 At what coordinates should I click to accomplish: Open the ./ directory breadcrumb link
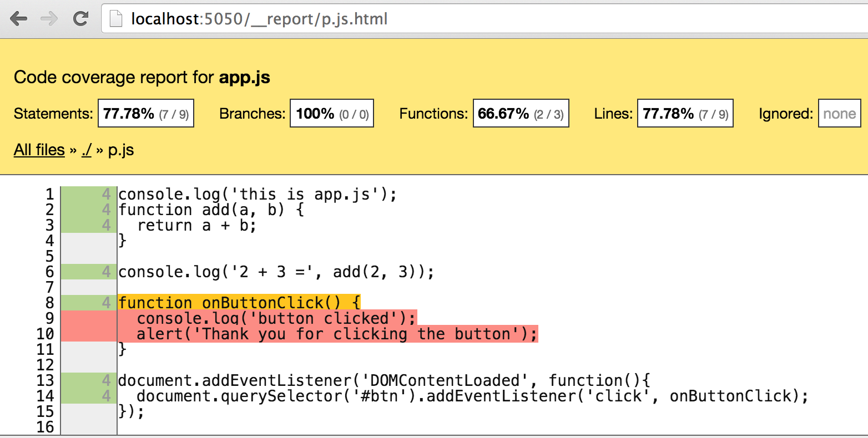tap(87, 150)
